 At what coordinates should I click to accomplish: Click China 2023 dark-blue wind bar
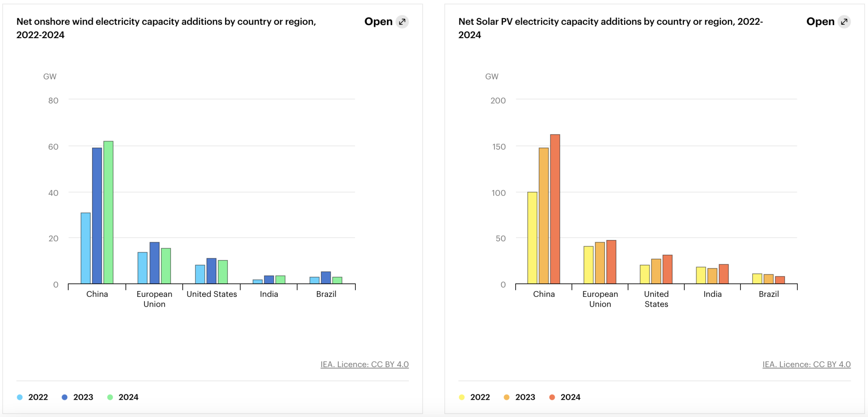(x=97, y=216)
